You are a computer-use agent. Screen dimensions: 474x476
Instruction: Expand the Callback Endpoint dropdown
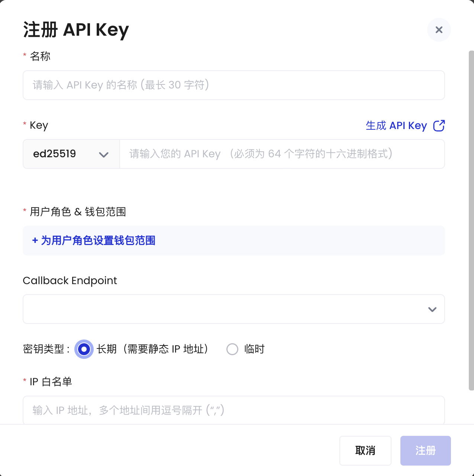click(233, 309)
